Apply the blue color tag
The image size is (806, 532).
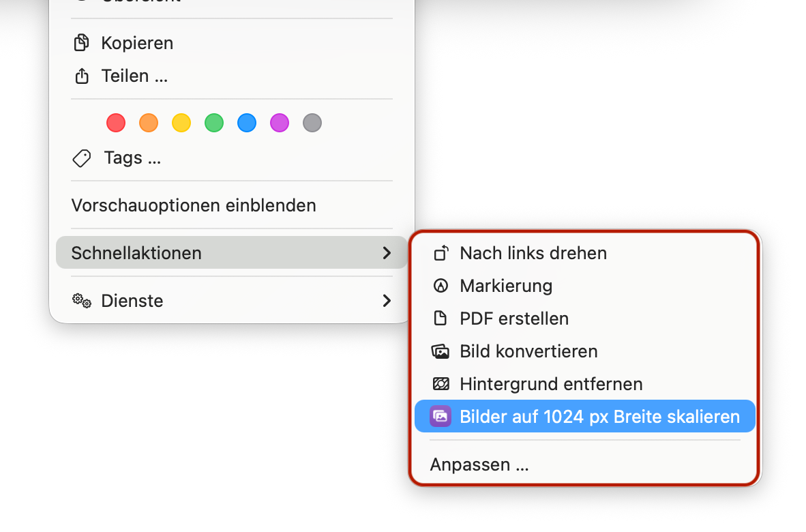[x=247, y=123]
